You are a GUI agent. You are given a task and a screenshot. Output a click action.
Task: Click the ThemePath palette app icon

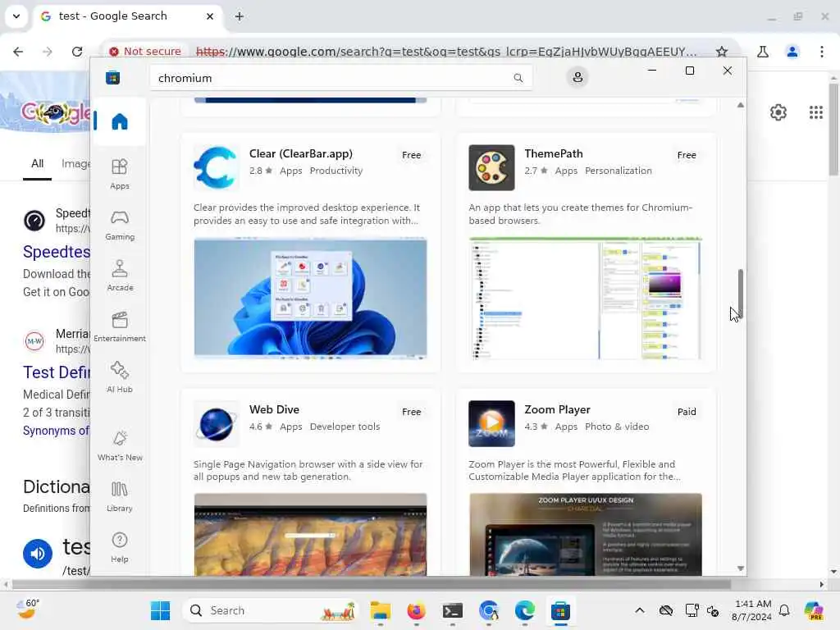point(491,167)
